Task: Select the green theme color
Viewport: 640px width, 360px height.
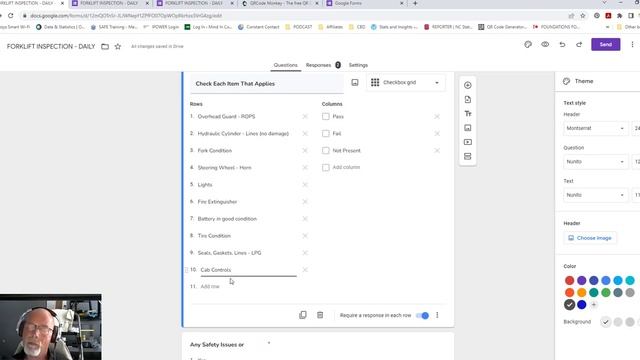Action: pos(606,292)
